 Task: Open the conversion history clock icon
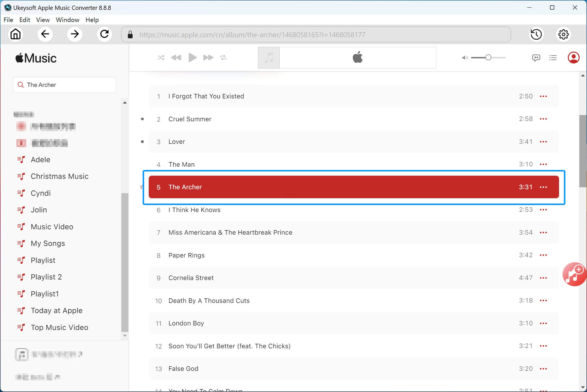536,34
